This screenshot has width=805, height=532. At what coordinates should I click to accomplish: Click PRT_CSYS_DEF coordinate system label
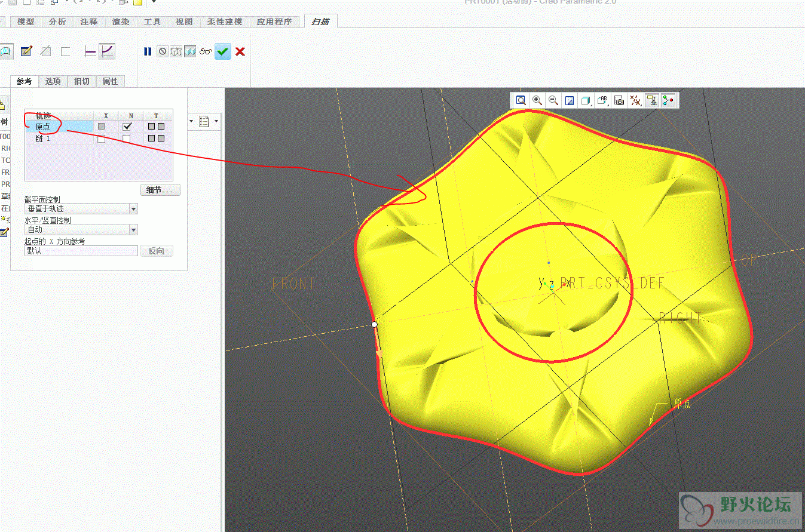tap(612, 283)
